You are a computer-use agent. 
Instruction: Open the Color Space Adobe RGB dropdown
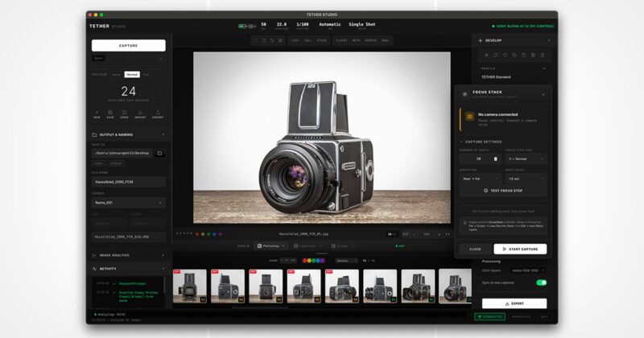tap(528, 270)
